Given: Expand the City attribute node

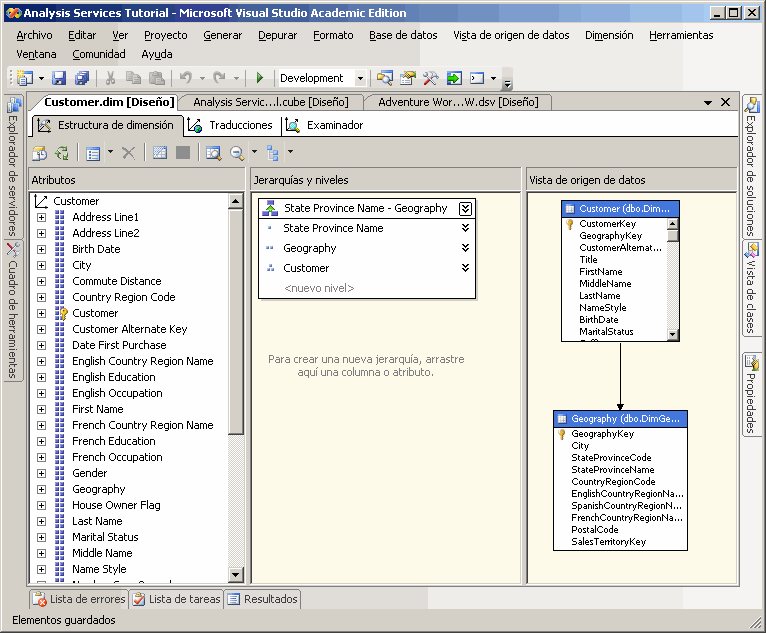Looking at the screenshot, I should pos(42,265).
